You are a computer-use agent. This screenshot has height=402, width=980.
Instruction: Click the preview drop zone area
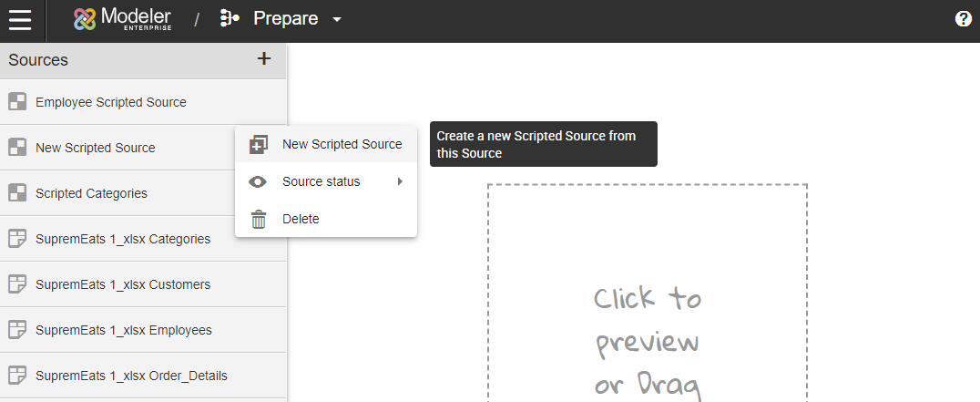coord(647,301)
